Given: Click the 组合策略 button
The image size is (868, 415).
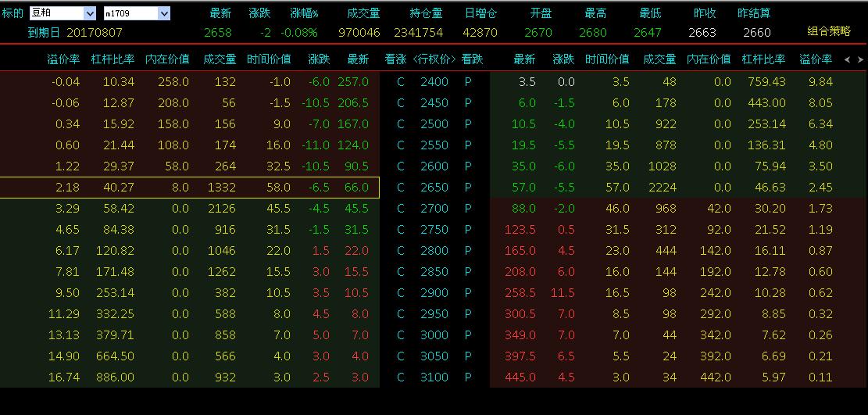Looking at the screenshot, I should 829,31.
